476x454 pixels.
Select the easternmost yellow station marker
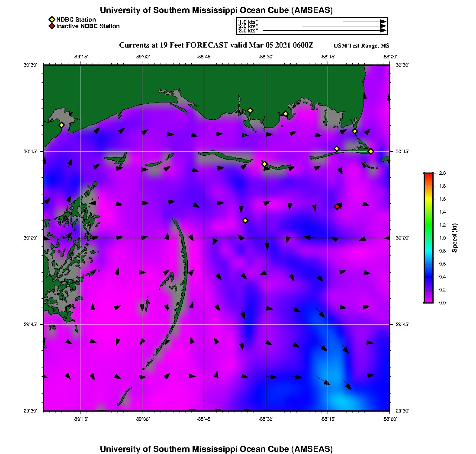371,151
